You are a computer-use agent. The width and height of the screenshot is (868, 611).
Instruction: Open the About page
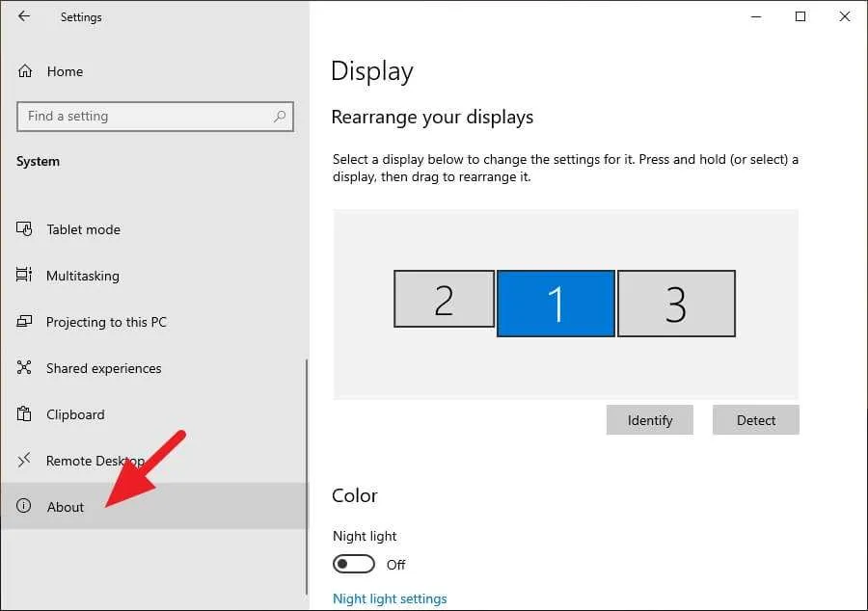tap(154, 506)
